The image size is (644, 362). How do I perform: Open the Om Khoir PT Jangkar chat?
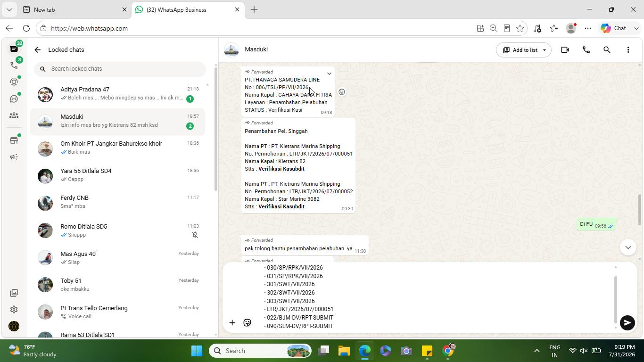tap(118, 148)
